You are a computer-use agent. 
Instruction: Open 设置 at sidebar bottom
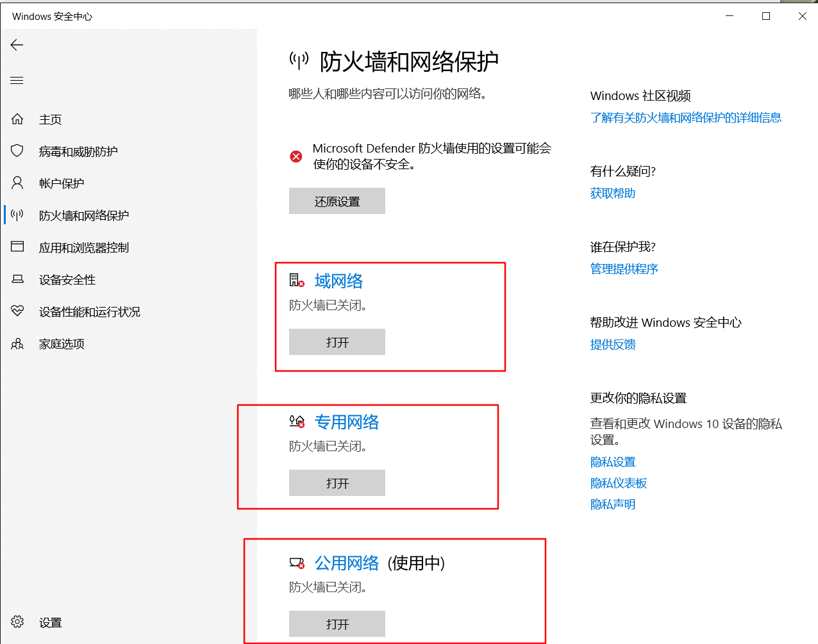(x=51, y=622)
